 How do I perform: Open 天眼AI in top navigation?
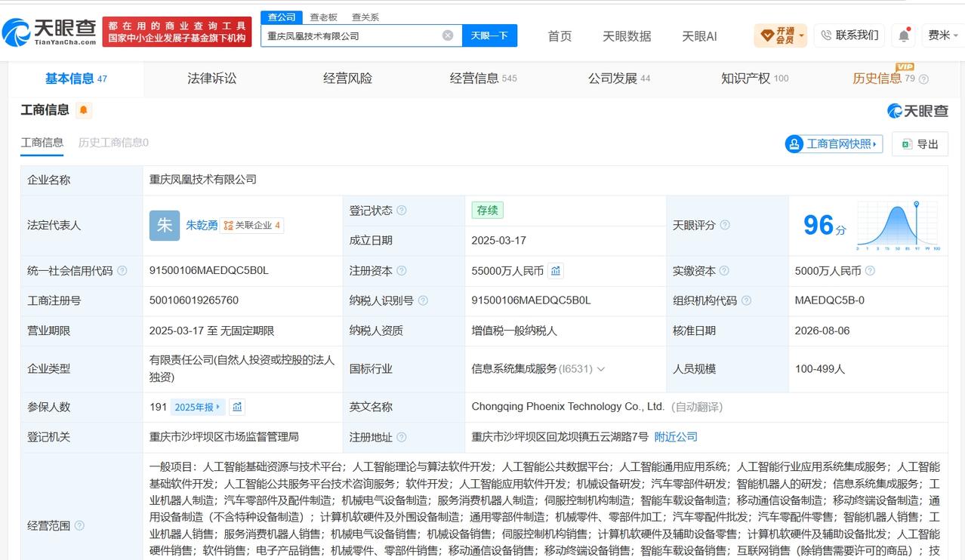699,35
